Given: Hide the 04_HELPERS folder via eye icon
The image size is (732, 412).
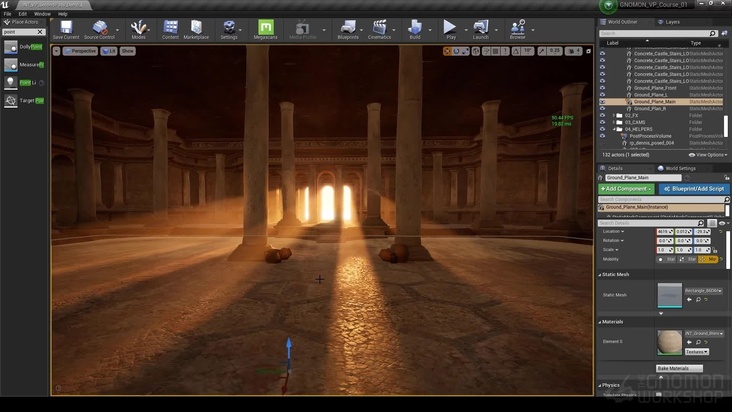Looking at the screenshot, I should coord(602,129).
